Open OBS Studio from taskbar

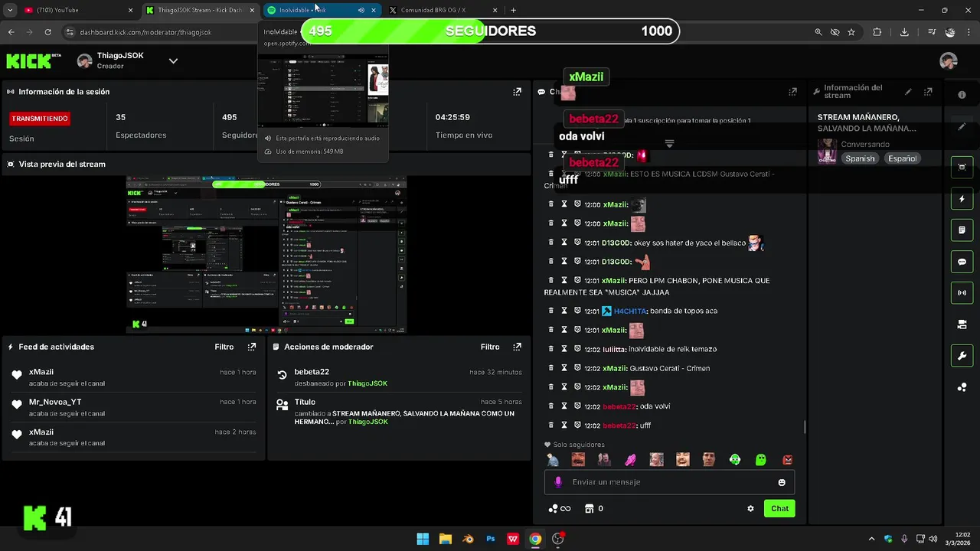(557, 539)
